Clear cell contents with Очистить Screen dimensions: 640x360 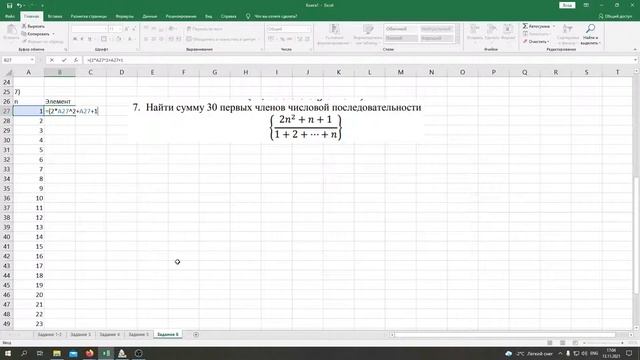[x=536, y=42]
